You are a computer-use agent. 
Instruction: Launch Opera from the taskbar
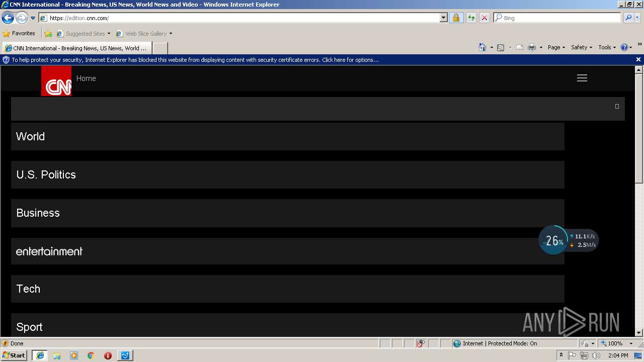(x=108, y=355)
